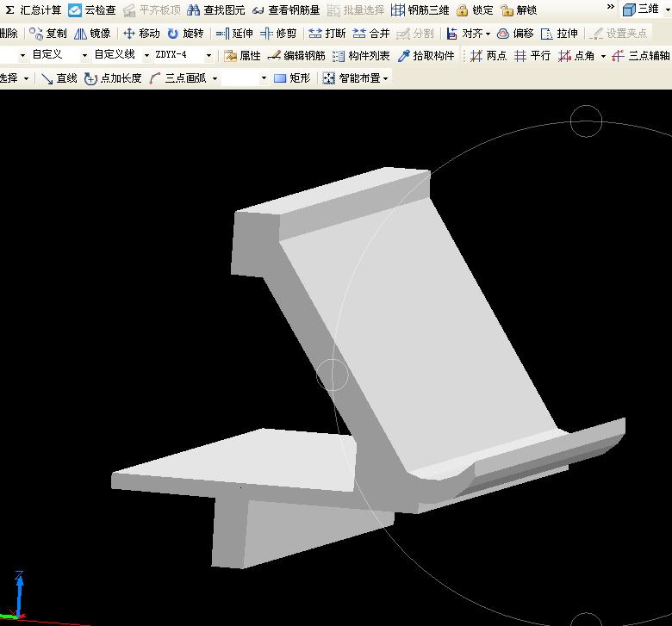
Task: Select the 移动 move tool
Action: coord(141,33)
